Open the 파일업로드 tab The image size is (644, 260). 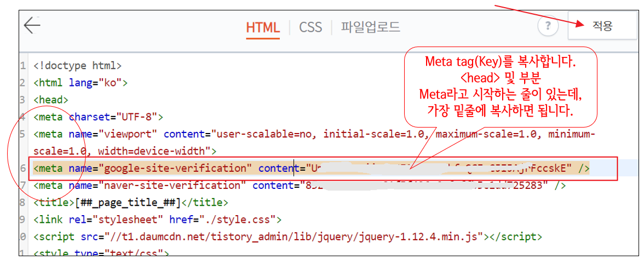[x=370, y=27]
